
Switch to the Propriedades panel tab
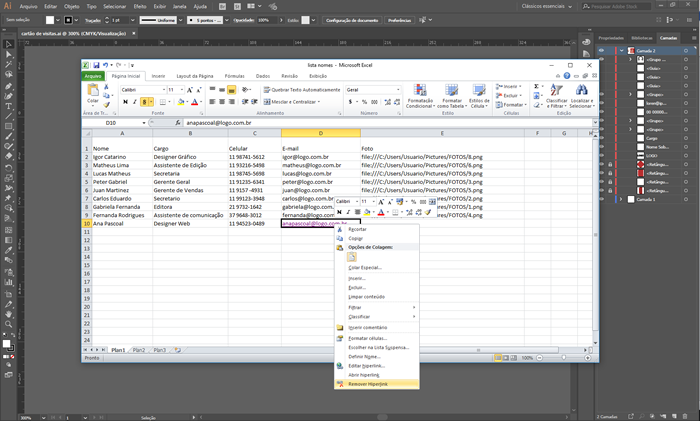611,38
